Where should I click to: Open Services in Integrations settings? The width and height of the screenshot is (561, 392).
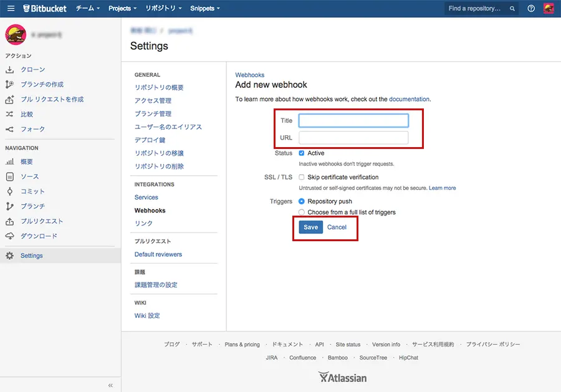coord(146,198)
